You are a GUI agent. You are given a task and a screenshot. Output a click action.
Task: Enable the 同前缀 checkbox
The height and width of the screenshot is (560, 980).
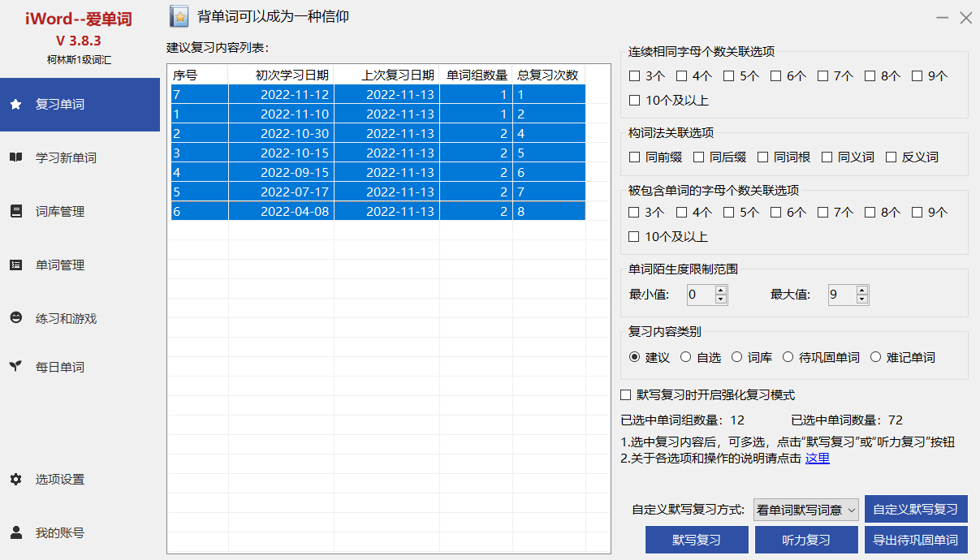tap(635, 157)
